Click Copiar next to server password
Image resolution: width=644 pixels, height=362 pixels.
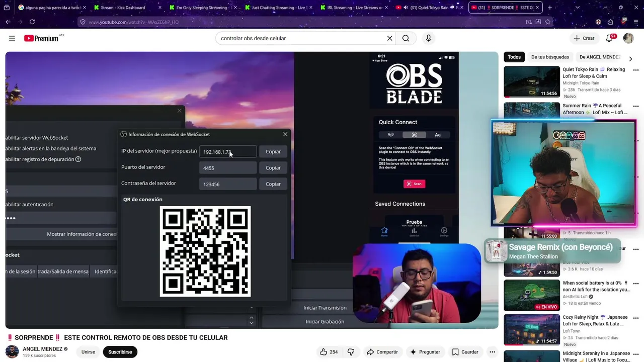click(273, 184)
